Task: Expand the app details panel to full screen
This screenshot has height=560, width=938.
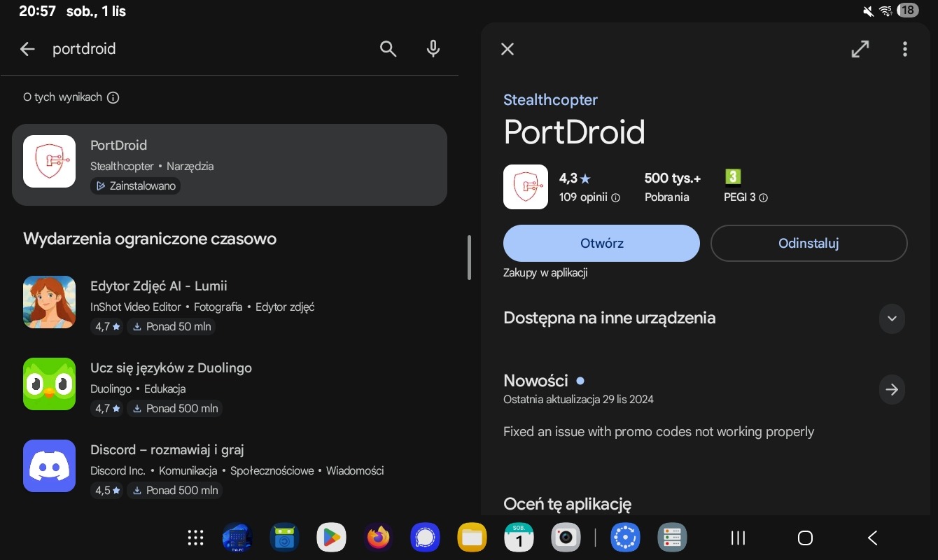Action: pyautogui.click(x=860, y=49)
